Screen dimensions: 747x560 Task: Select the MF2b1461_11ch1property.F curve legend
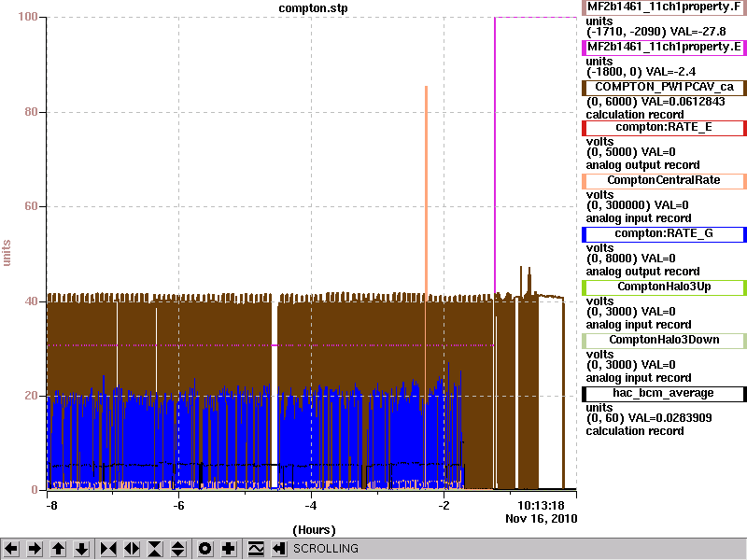(664, 7)
